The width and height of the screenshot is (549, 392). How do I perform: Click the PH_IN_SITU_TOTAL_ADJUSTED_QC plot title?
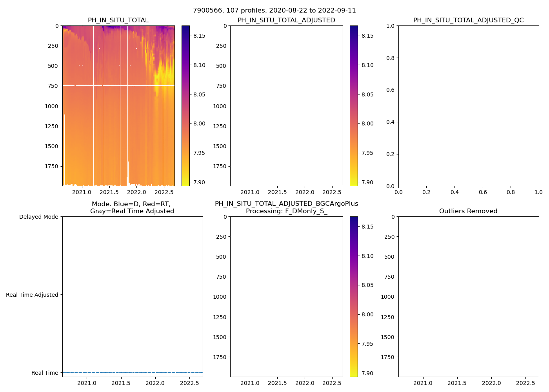pyautogui.click(x=468, y=20)
